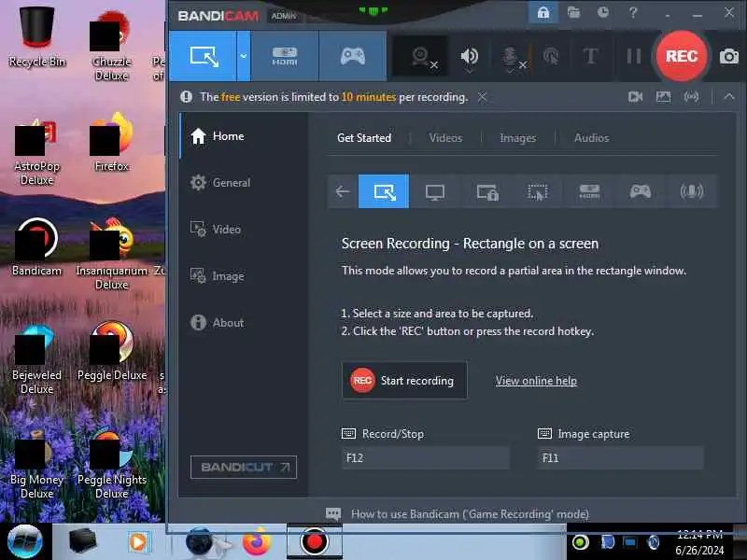Select Audio only recording mode icon
Screen dimensions: 747x560
[692, 192]
